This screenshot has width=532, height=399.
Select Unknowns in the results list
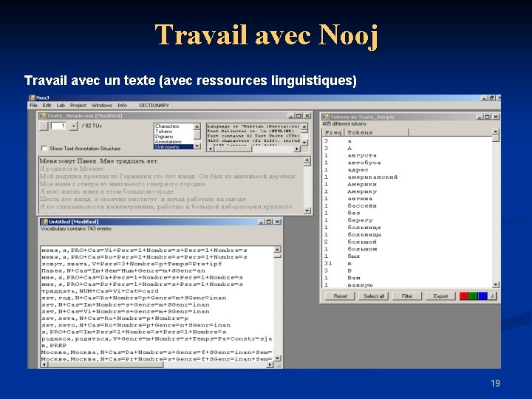pos(174,147)
